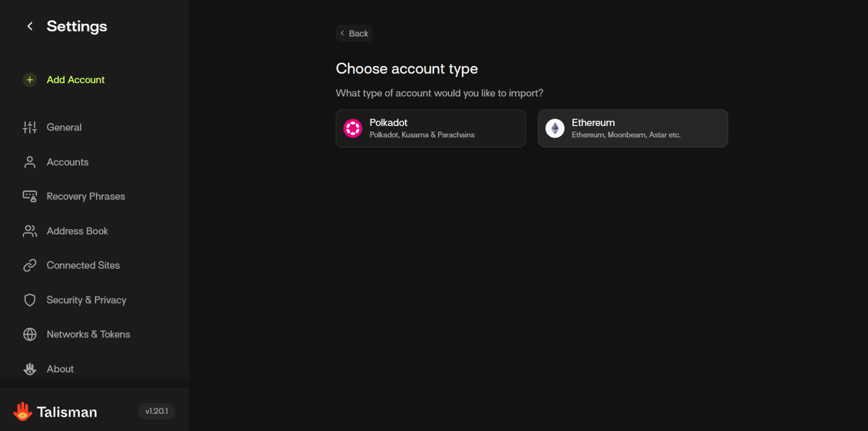
Task: Open Networks & Tokens settings
Action: tap(88, 334)
